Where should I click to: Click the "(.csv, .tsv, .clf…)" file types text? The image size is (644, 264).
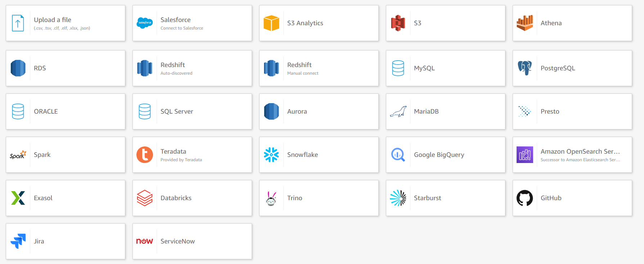(x=62, y=28)
